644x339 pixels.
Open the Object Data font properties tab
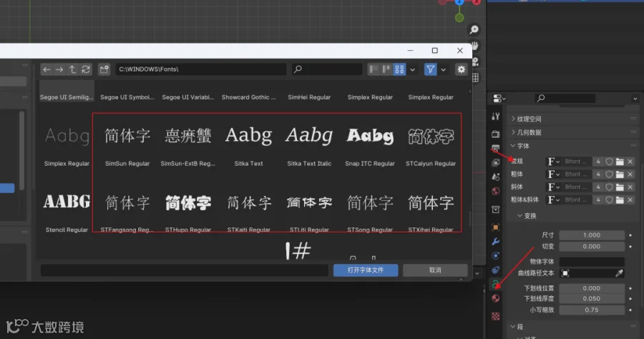coord(496,284)
